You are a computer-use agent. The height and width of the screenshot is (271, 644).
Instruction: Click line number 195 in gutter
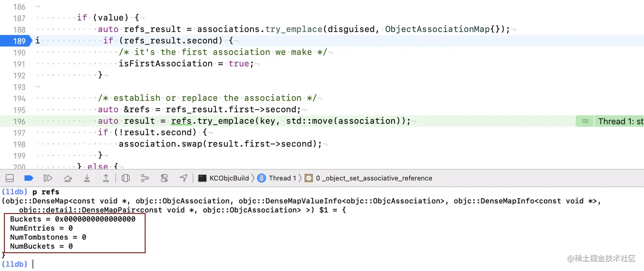(19, 110)
